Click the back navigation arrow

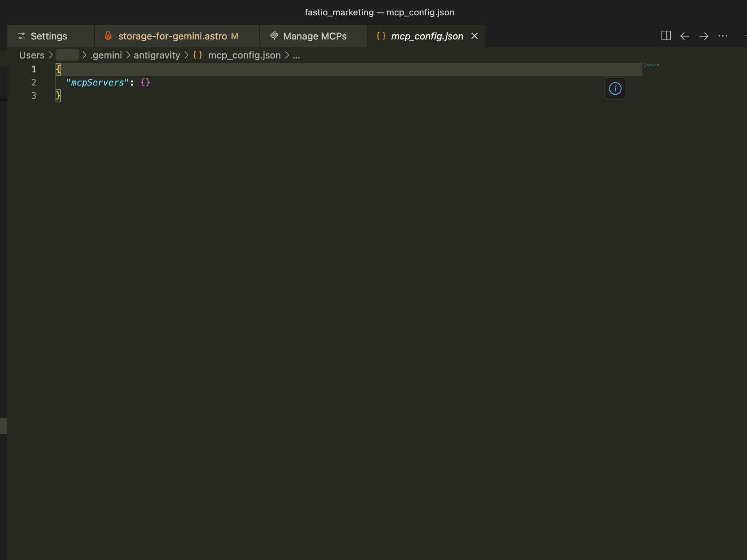685,36
